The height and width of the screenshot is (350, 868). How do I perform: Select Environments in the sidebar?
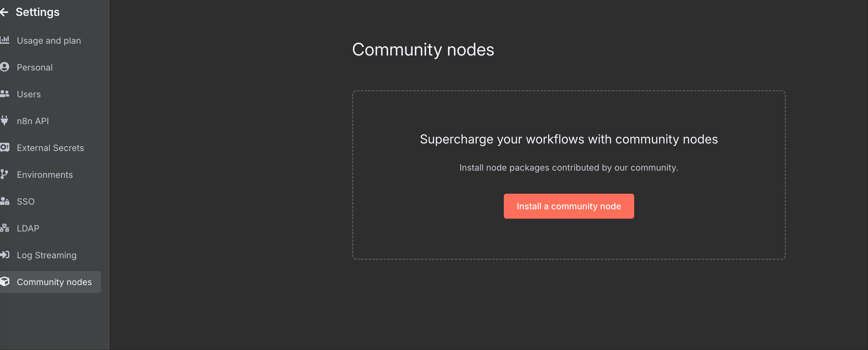click(45, 175)
